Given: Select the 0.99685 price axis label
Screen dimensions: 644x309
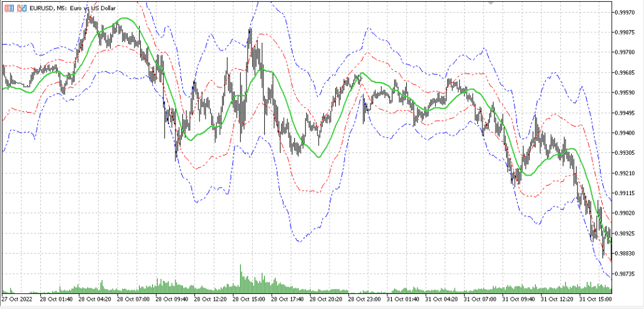Looking at the screenshot, I should [x=626, y=72].
